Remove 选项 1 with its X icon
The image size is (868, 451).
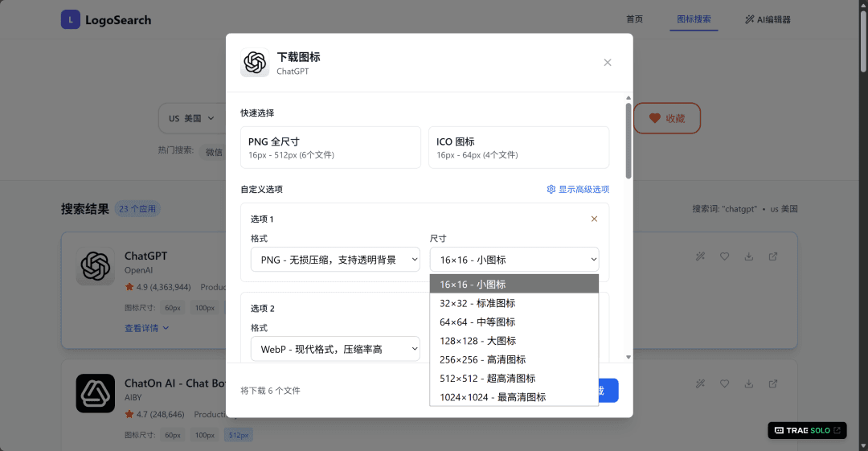tap(594, 219)
